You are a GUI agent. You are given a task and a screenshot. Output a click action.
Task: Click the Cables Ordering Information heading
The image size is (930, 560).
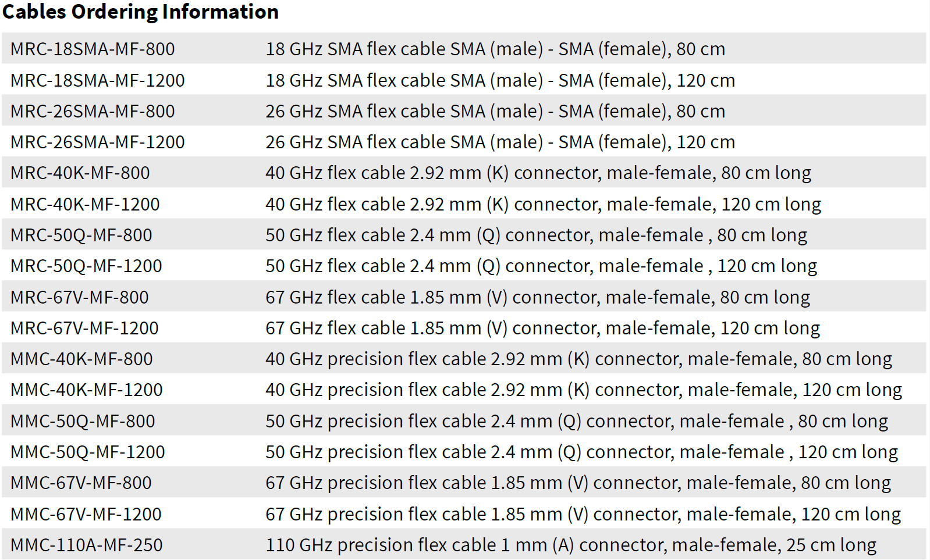pos(140,12)
